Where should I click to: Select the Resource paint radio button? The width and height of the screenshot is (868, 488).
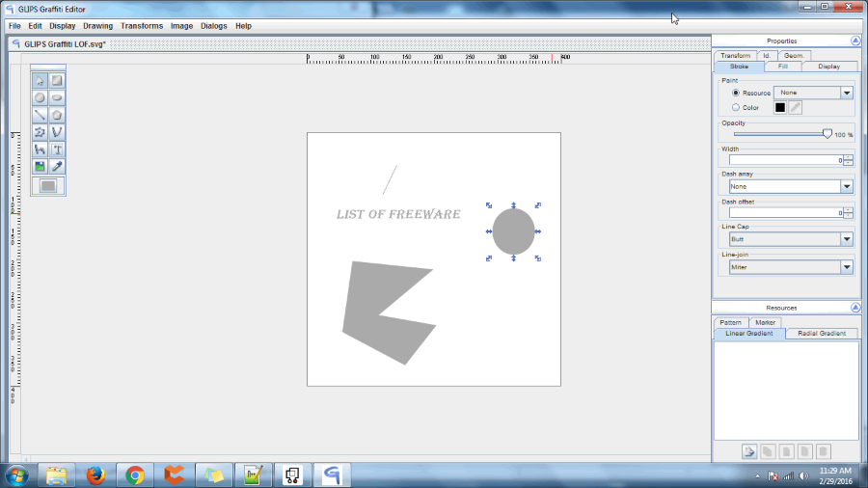(736, 93)
